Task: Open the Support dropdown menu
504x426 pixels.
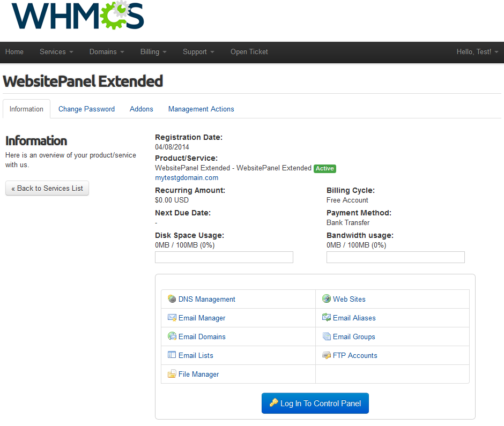Action: click(198, 52)
